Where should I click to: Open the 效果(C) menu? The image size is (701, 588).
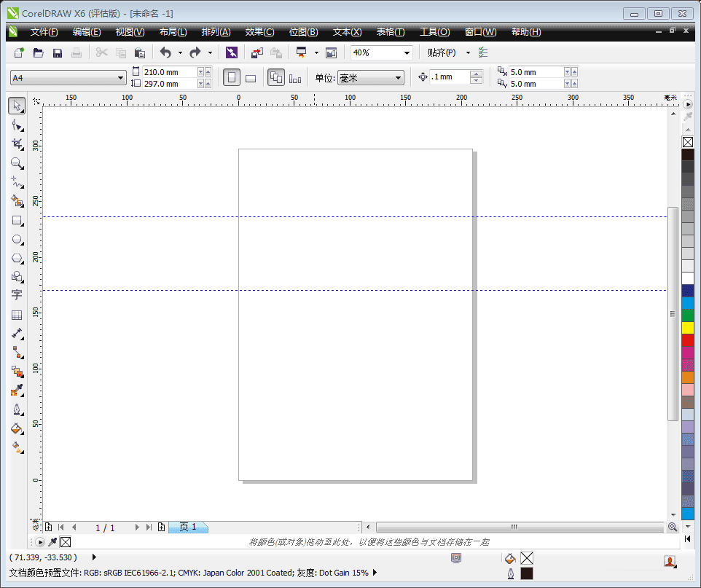pos(259,32)
